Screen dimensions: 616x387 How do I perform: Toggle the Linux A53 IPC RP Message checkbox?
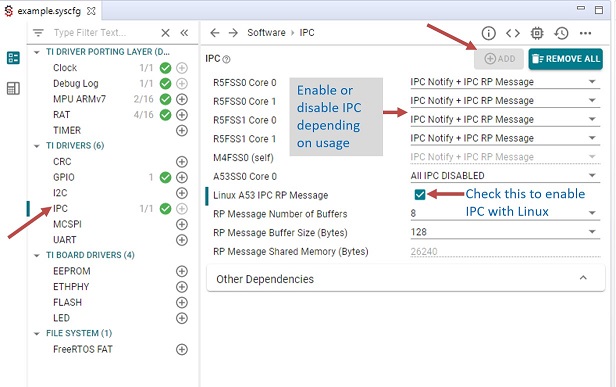(420, 194)
